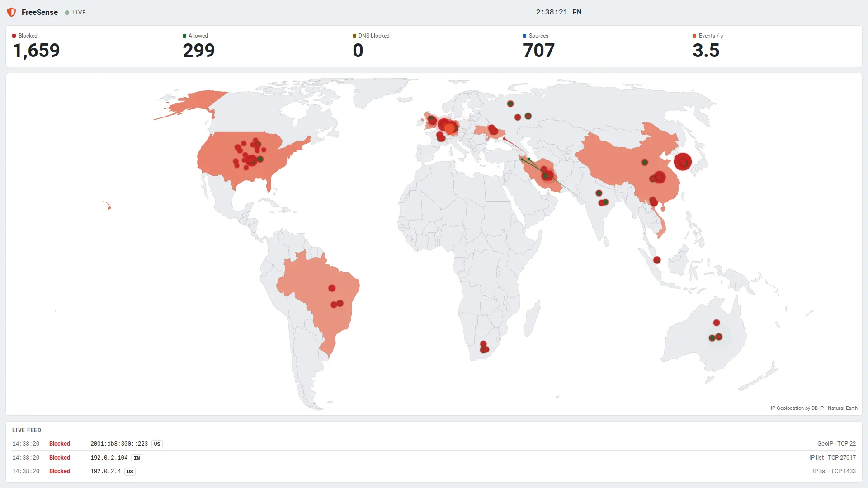Click the orange Events / s legend square
This screenshot has width=868, height=488.
coord(694,36)
